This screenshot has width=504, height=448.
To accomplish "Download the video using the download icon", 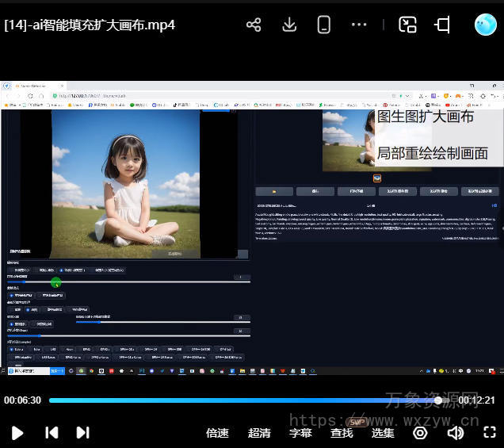I will point(289,25).
